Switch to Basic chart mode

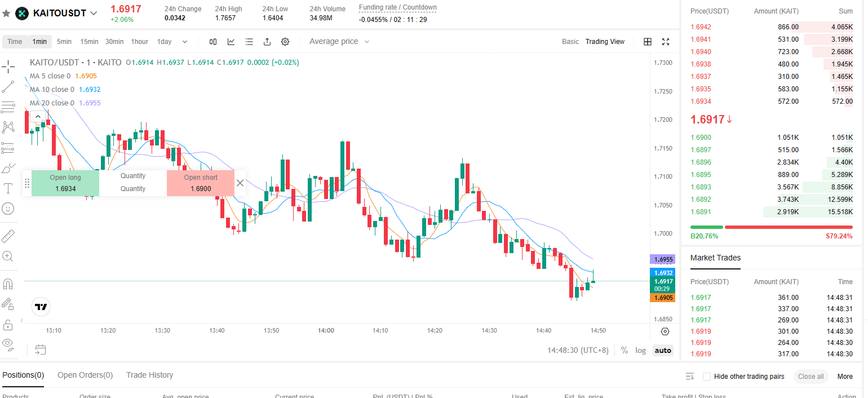click(x=570, y=42)
